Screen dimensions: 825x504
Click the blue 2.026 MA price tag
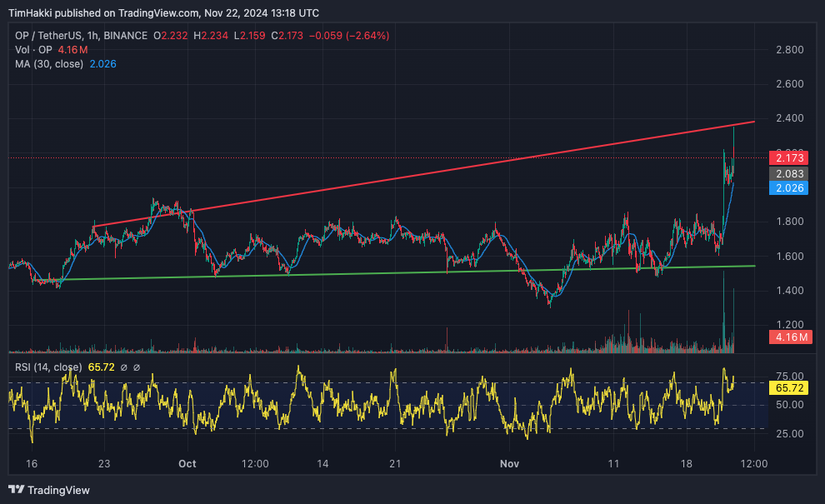coord(788,188)
